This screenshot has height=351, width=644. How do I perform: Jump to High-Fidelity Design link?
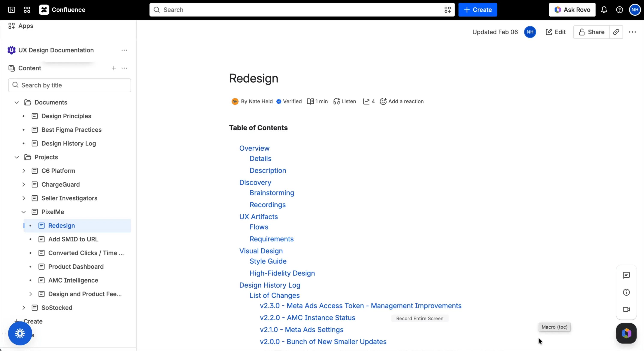(x=282, y=273)
